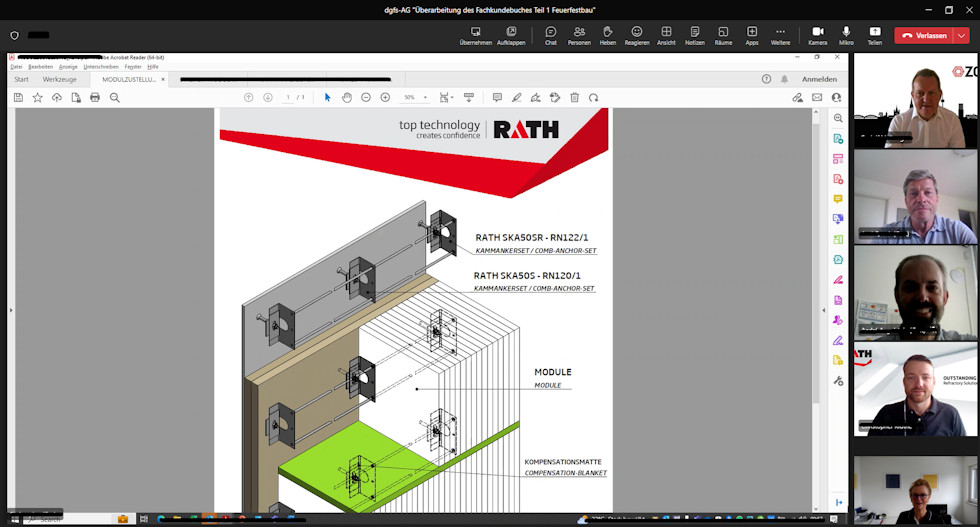Image resolution: width=980 pixels, height=527 pixels.
Task: Show the Personen participants list
Action: (579, 36)
